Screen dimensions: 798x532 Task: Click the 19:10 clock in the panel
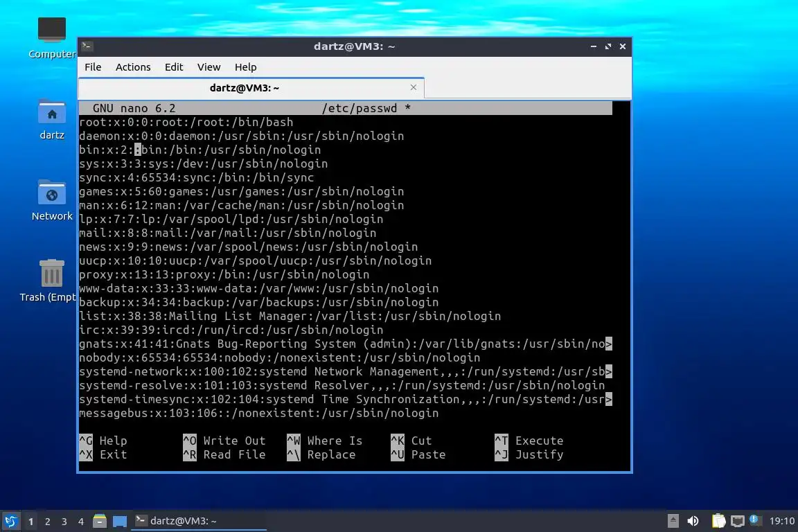pos(781,521)
